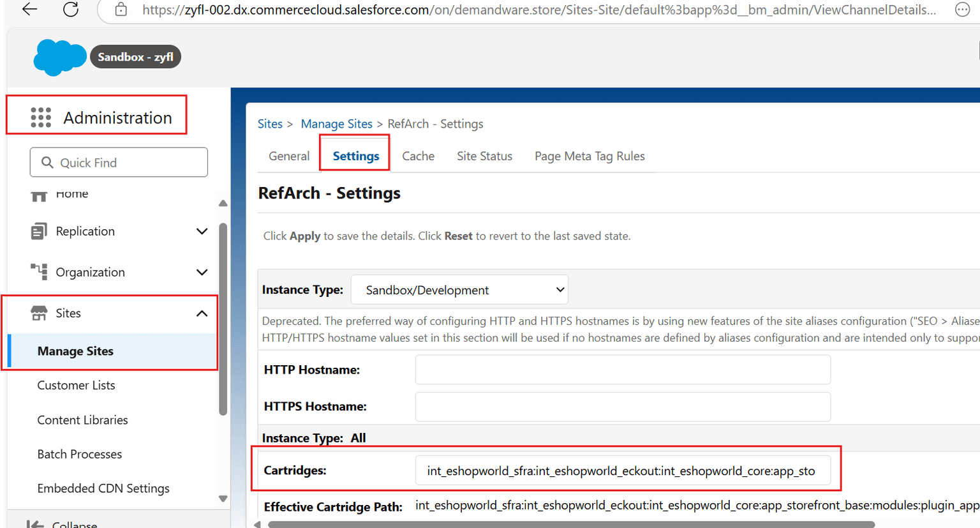This screenshot has height=528, width=980.
Task: Click the Sandbox - zyfl badge
Action: [x=135, y=57]
